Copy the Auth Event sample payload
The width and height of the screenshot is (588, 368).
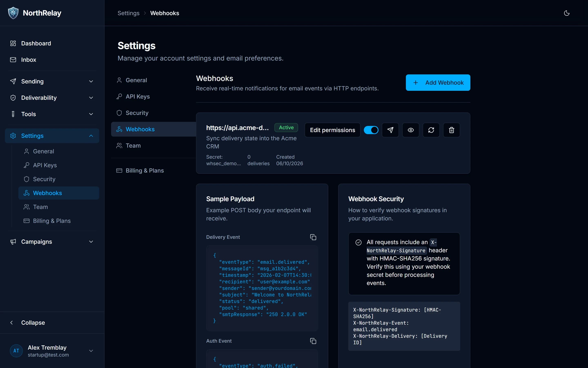313,341
